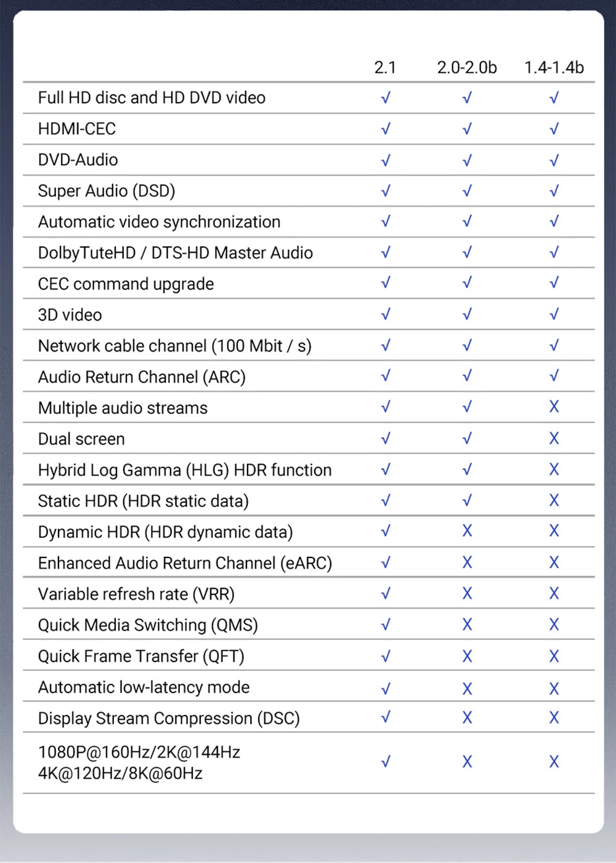Click the 2.1 check mark for Quick Media Switching
This screenshot has width=616, height=863.
(x=386, y=625)
